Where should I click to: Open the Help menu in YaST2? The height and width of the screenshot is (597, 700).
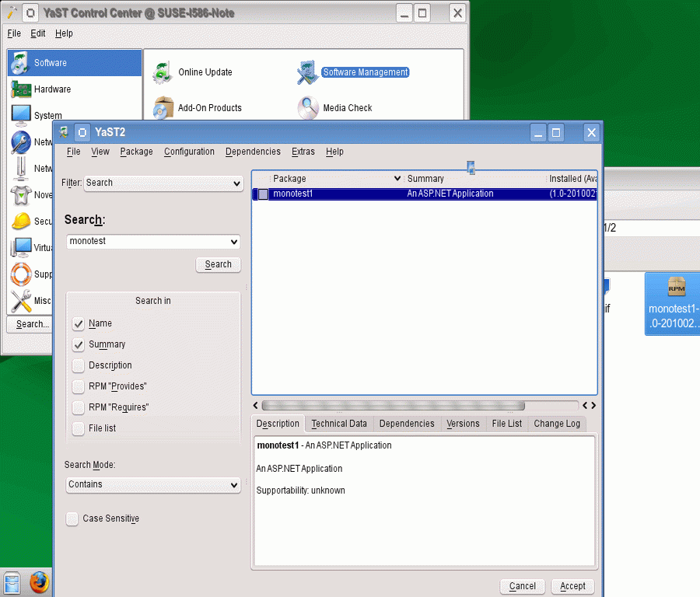(x=334, y=152)
